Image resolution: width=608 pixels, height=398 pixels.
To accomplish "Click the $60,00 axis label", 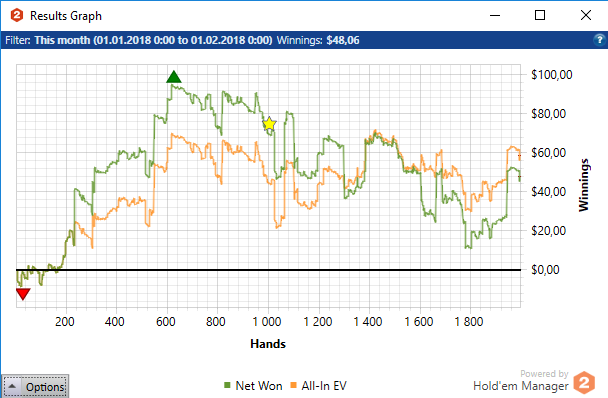I will coord(548,152).
